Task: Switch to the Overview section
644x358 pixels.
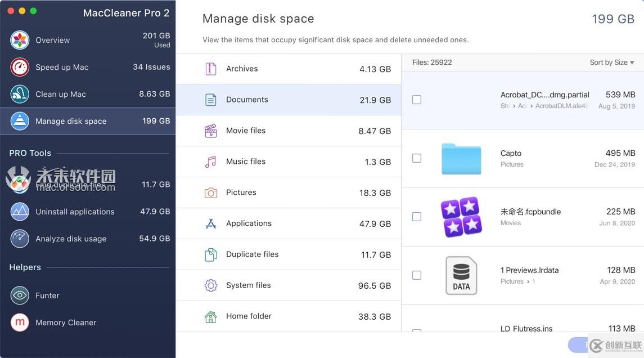Action: pos(52,40)
